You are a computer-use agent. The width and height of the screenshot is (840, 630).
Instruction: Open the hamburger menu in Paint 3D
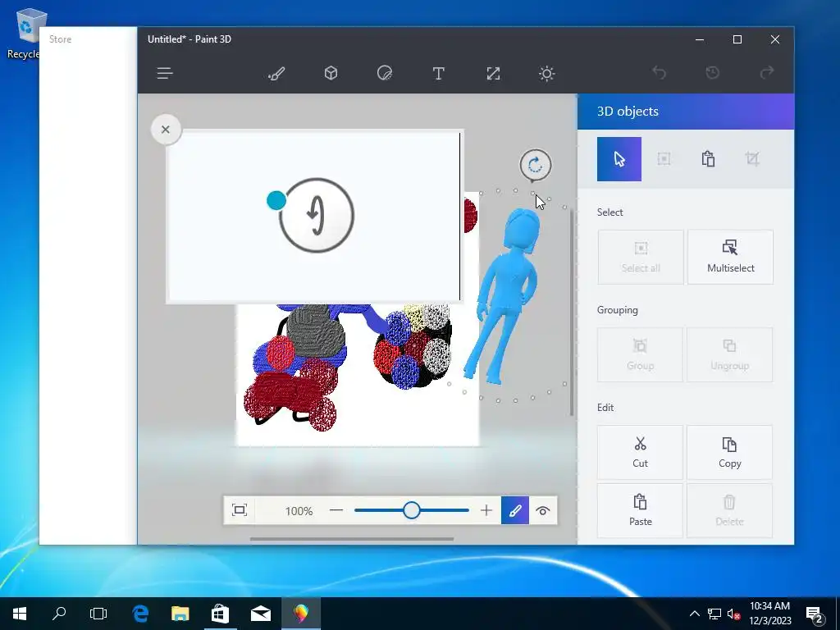click(164, 73)
